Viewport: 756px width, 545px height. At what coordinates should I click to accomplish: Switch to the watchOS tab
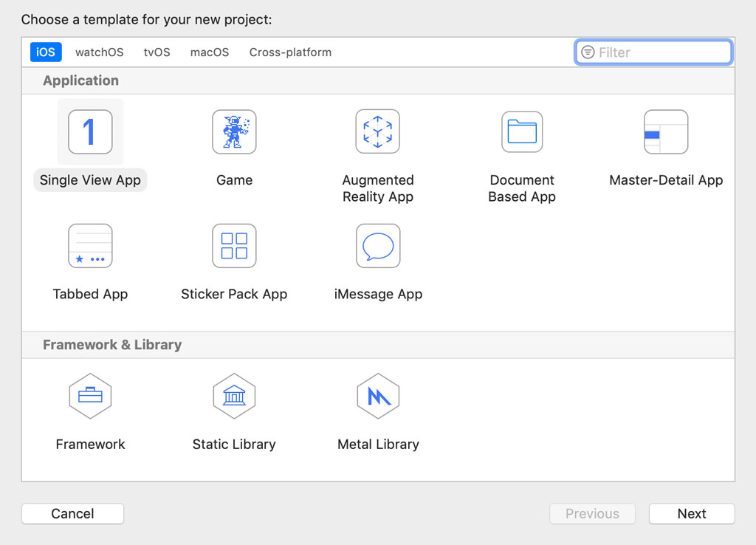(x=99, y=52)
